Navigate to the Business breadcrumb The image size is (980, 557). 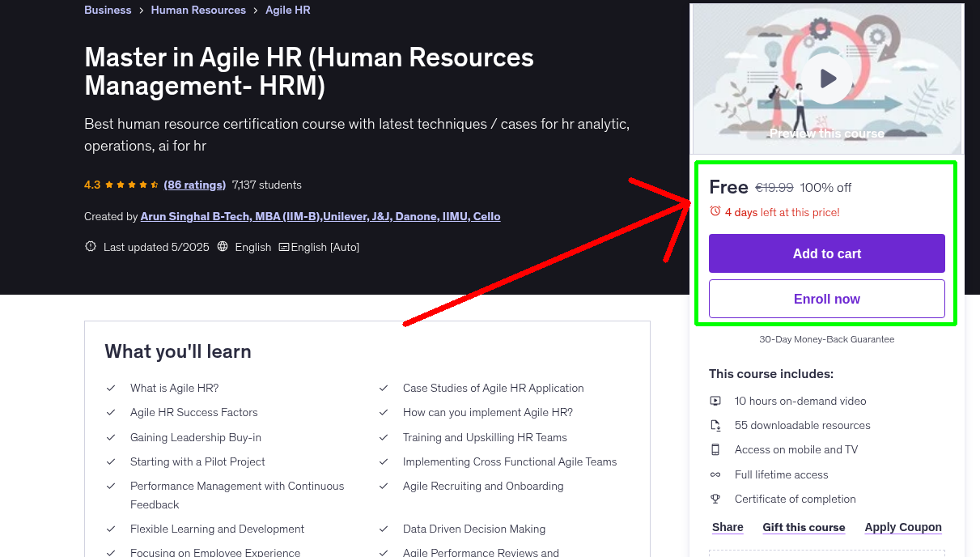pos(108,10)
